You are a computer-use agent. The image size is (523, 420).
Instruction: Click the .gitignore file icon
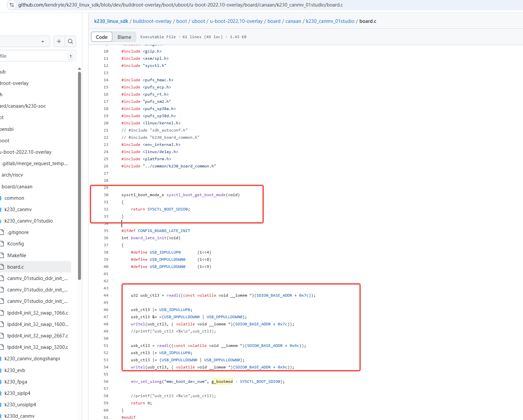point(2,232)
